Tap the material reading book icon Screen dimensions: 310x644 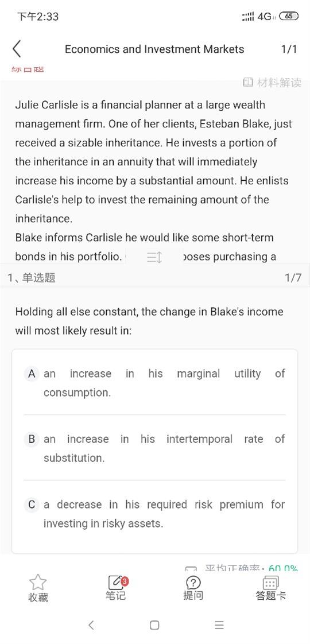click(248, 82)
